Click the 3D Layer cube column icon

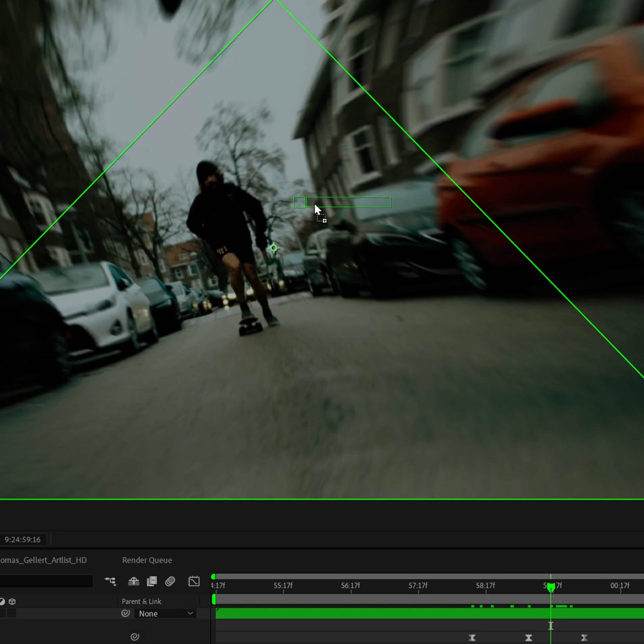click(13, 601)
